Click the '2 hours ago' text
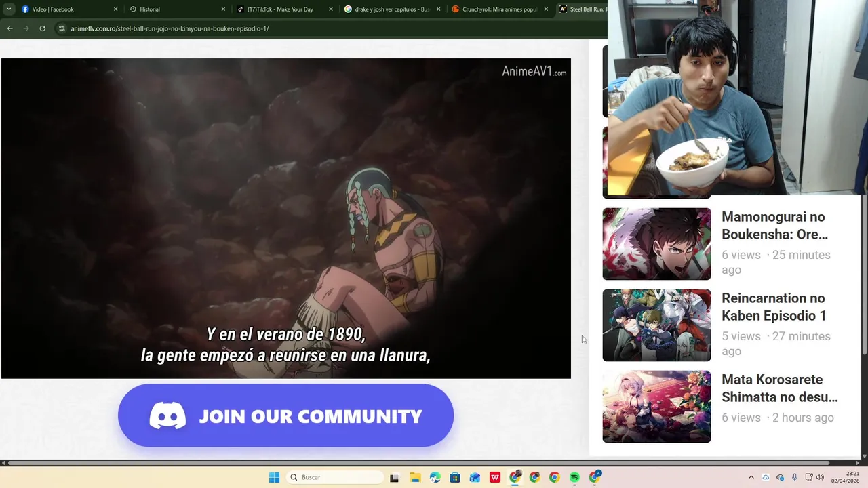The image size is (868, 488). [x=803, y=418]
